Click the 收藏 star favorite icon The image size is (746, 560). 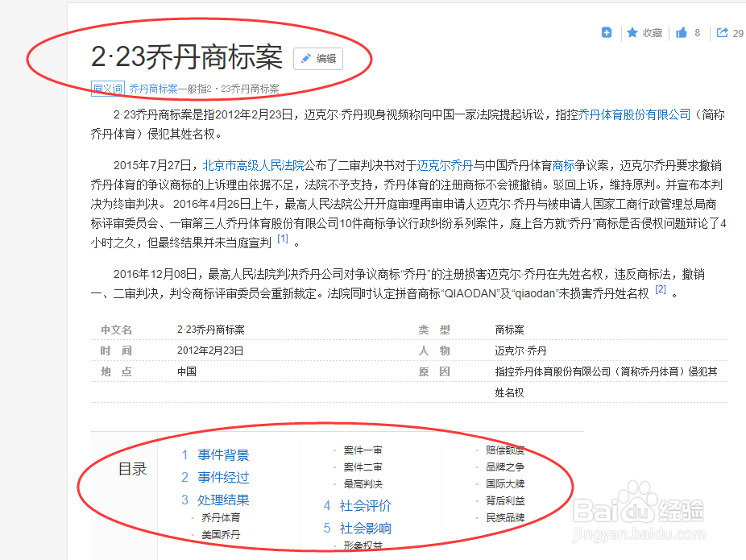coord(632,32)
